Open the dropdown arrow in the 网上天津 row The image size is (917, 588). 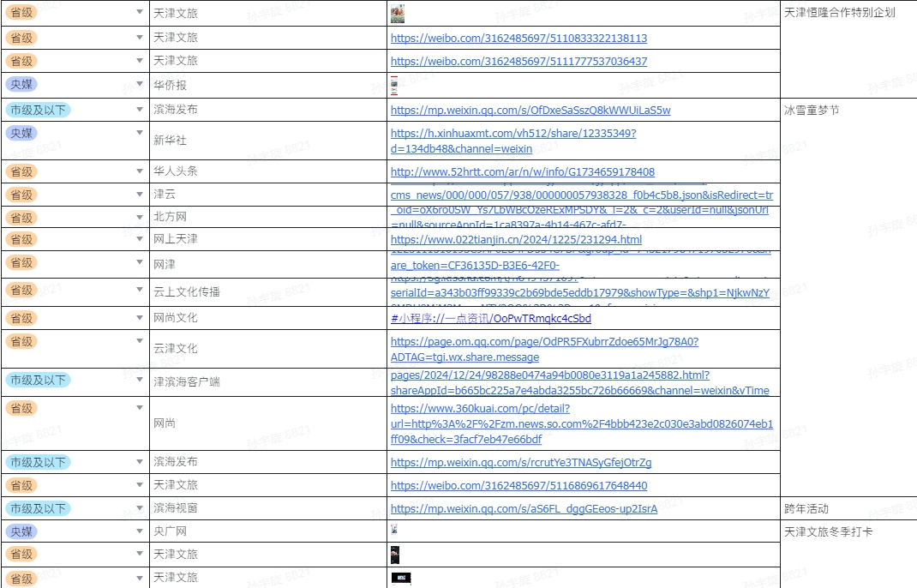pos(139,238)
